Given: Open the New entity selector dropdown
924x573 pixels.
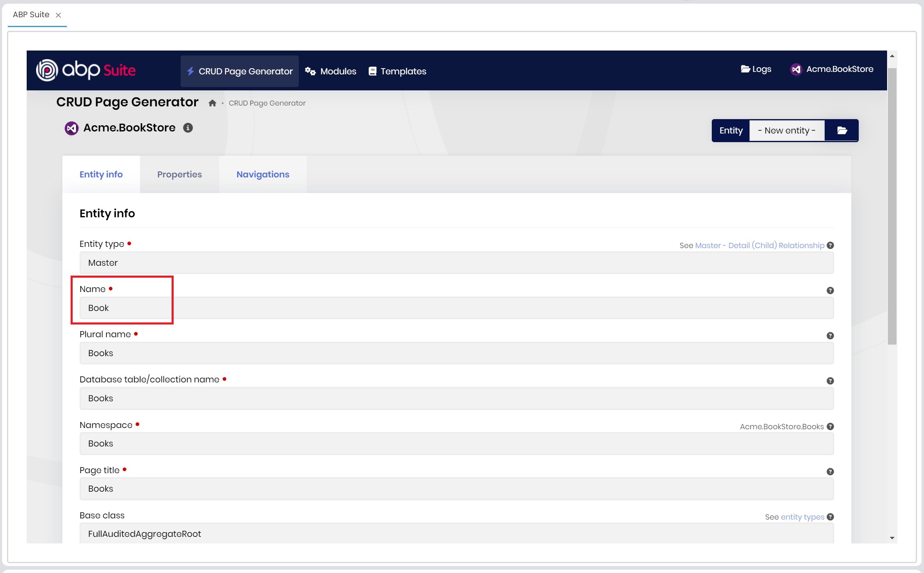Looking at the screenshot, I should (786, 131).
